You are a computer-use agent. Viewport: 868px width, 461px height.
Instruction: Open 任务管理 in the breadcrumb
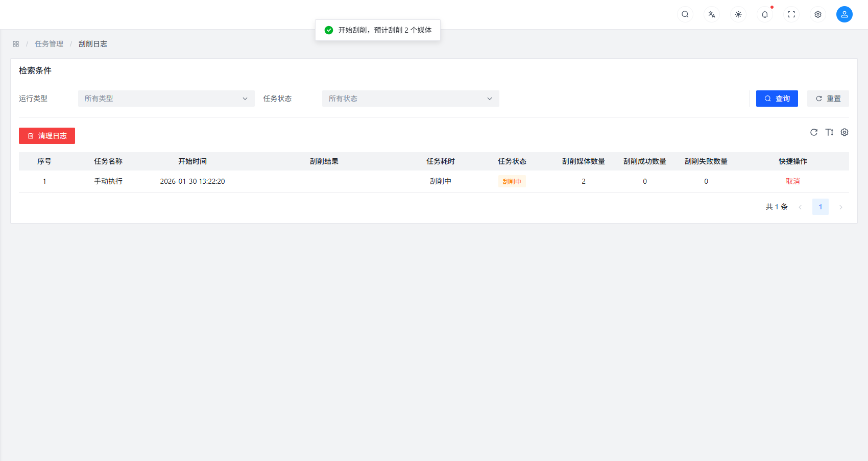[49, 44]
